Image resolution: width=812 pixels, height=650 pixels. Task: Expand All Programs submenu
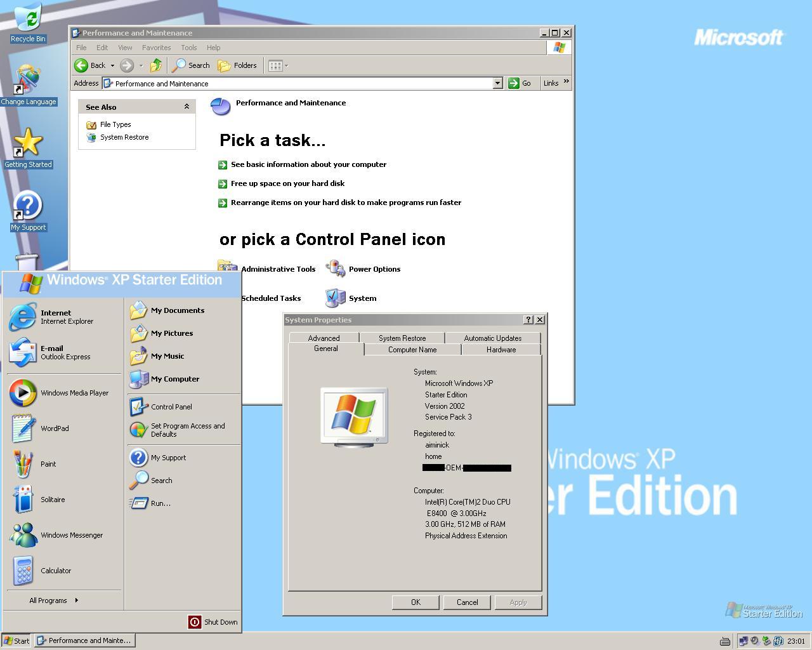[54, 600]
